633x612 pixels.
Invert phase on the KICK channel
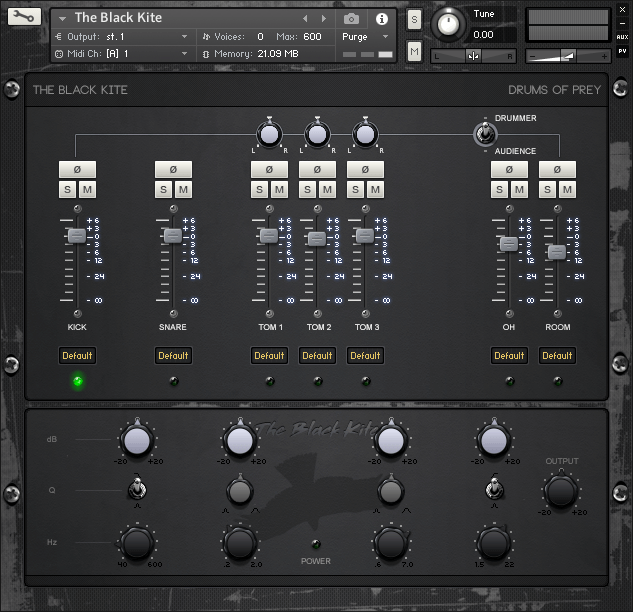77,170
